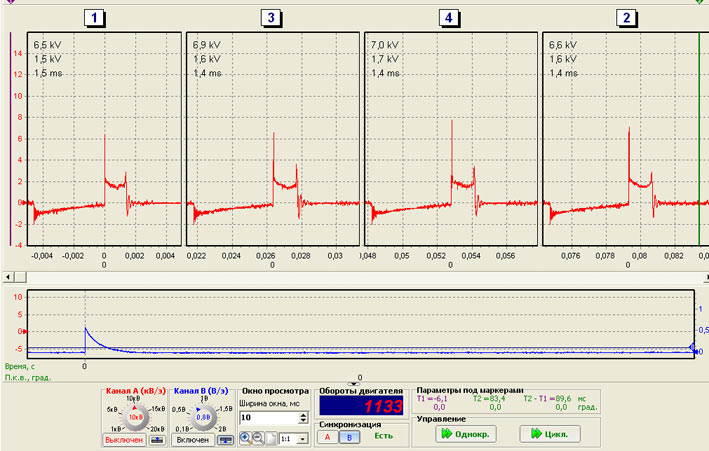Click the 6,5 kV reading in cylinder 1
The width and height of the screenshot is (709, 451).
[47, 45]
